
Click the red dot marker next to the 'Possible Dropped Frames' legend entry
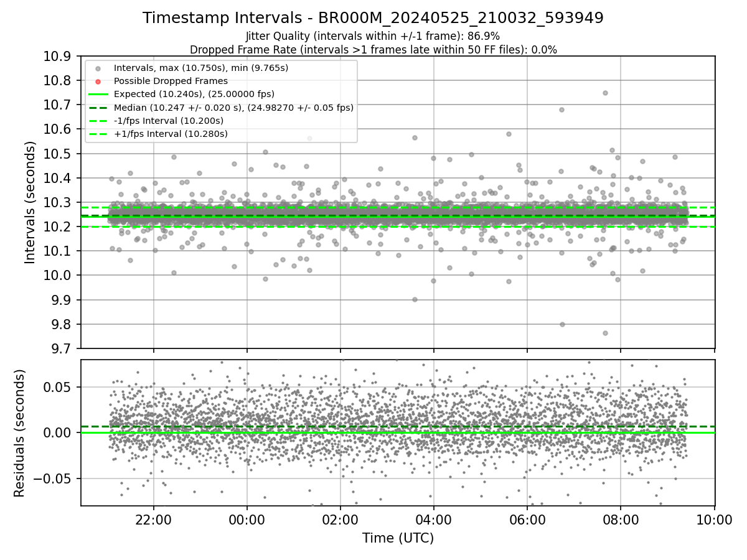(x=99, y=81)
